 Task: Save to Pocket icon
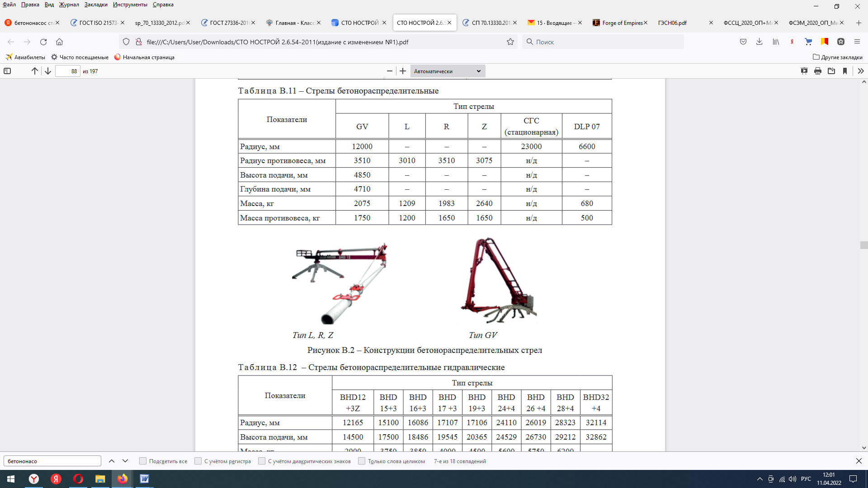pyautogui.click(x=743, y=42)
